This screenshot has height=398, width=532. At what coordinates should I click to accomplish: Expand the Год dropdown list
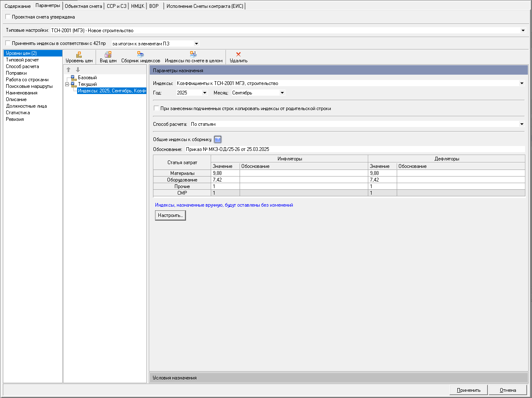(x=204, y=93)
